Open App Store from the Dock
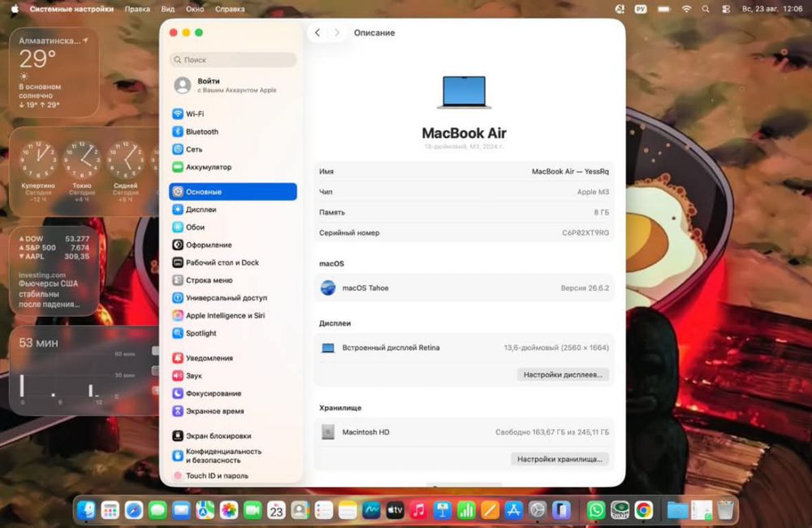This screenshot has height=528, width=812. pos(513,510)
